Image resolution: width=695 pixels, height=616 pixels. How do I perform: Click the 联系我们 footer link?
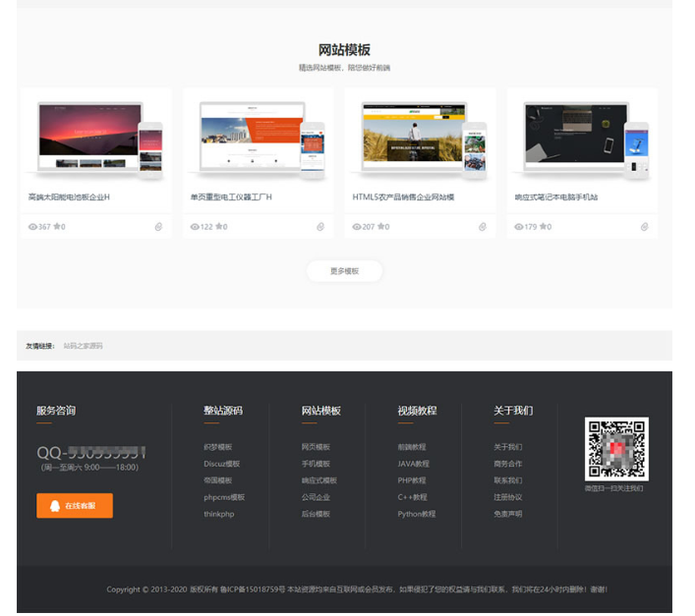click(507, 480)
